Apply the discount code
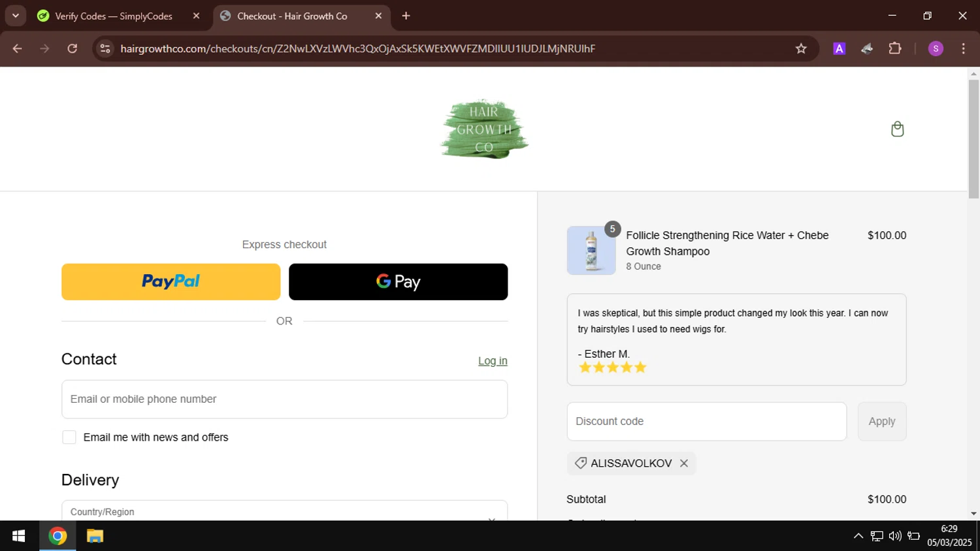 [x=882, y=421]
